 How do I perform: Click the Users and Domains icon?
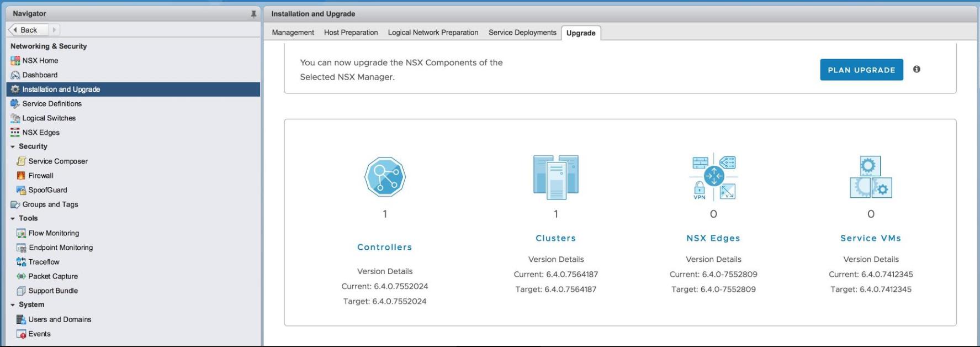point(22,319)
